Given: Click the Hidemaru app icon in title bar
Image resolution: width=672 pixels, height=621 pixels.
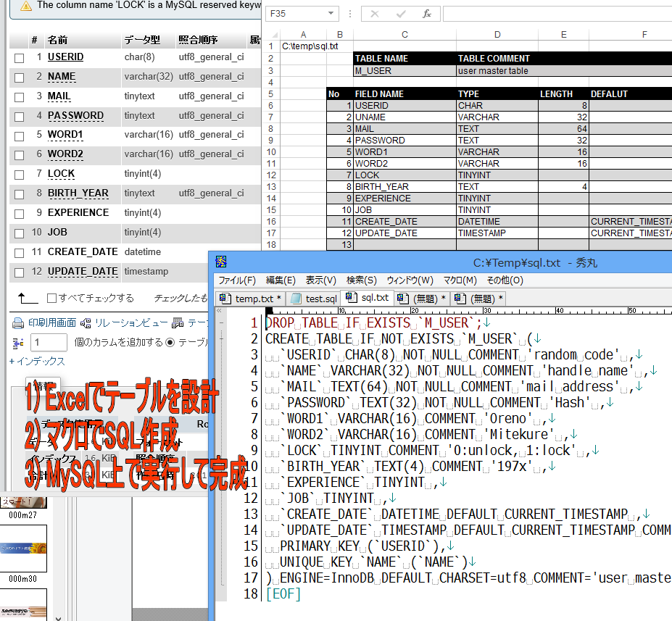Looking at the screenshot, I should (221, 262).
